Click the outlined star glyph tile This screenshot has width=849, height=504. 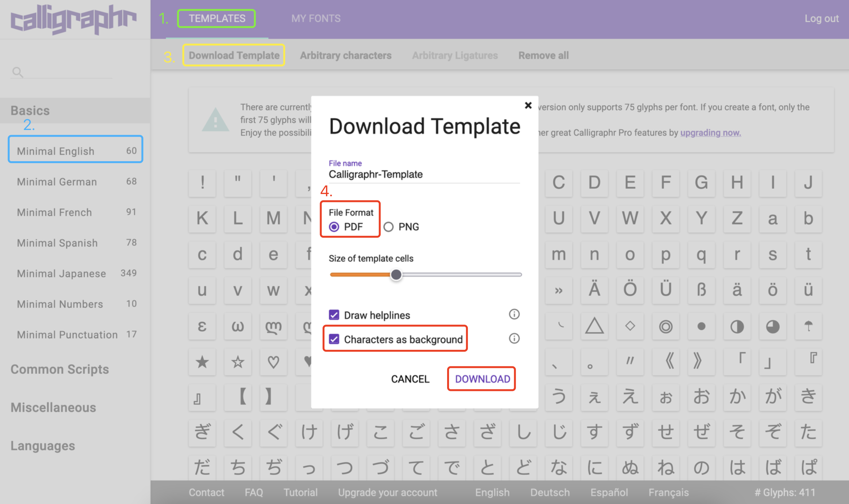click(x=238, y=362)
